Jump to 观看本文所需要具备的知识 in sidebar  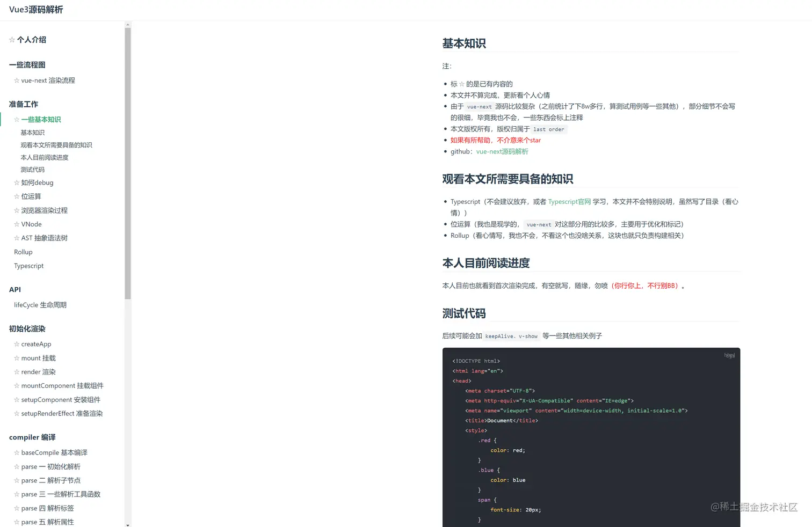coord(56,145)
